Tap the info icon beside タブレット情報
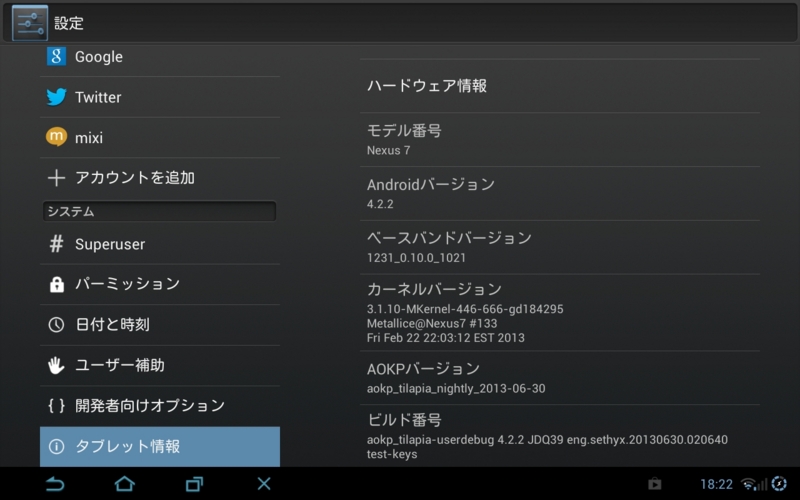The width and height of the screenshot is (800, 500). pos(56,446)
